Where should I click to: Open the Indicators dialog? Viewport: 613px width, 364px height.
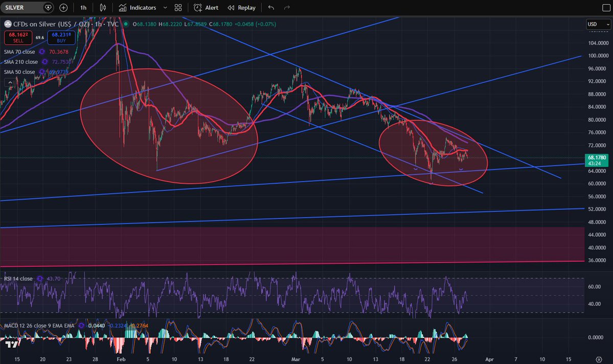138,8
